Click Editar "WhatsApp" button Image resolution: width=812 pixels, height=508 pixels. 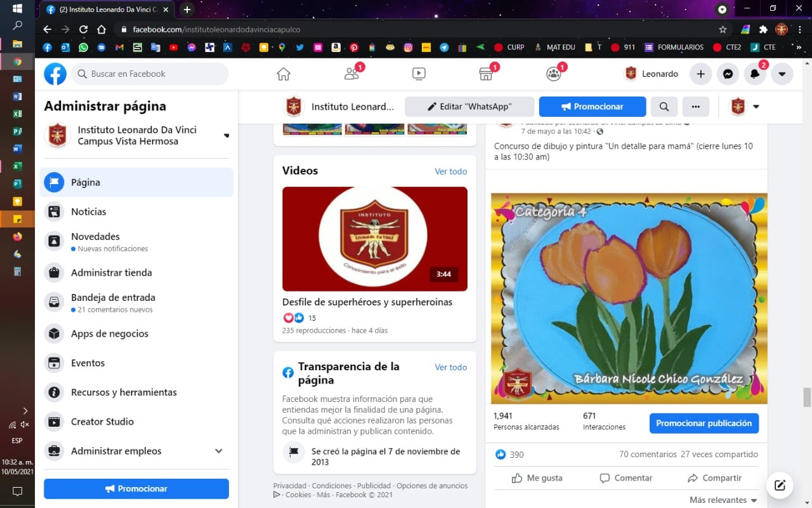[469, 107]
